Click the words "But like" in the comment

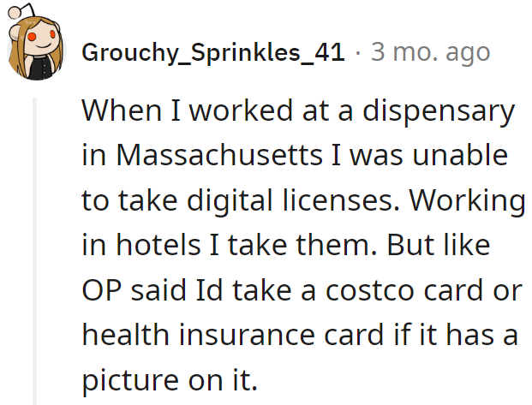point(439,245)
